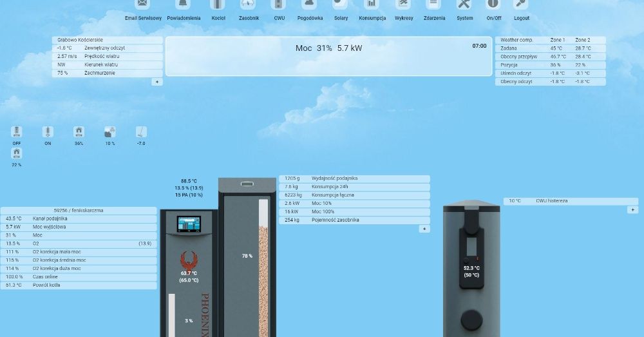
Task: Click the thermometer icon labeled ON
Action: pyautogui.click(x=48, y=132)
